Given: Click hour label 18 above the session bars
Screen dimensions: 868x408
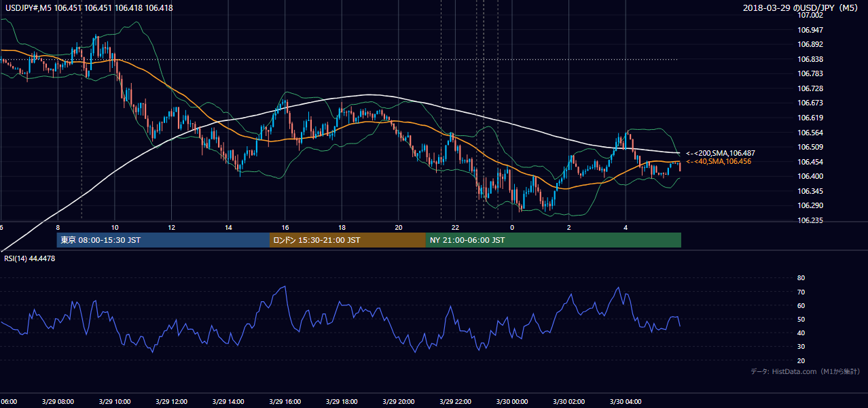Looking at the screenshot, I should coord(342,228).
